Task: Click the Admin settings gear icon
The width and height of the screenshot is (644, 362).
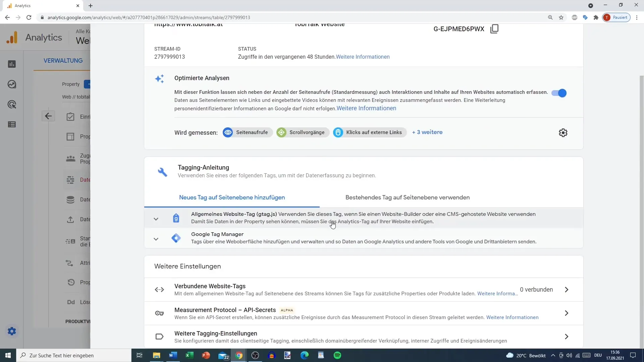Action: point(11,331)
